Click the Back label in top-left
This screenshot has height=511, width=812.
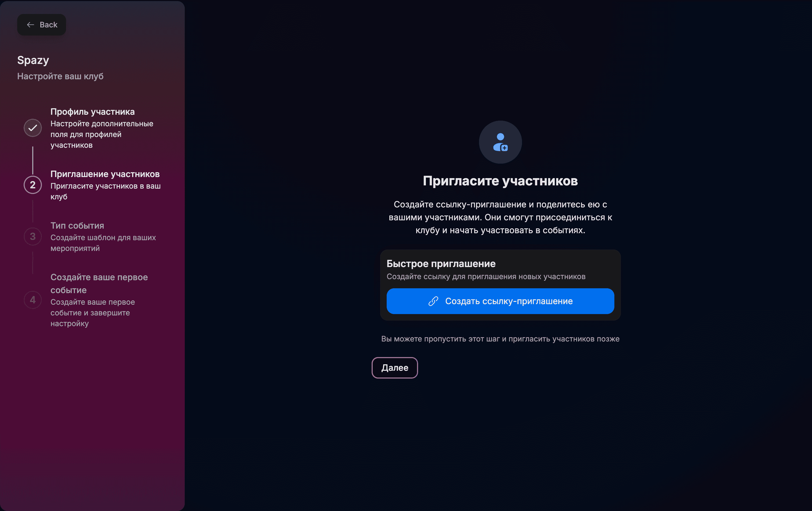pyautogui.click(x=49, y=24)
